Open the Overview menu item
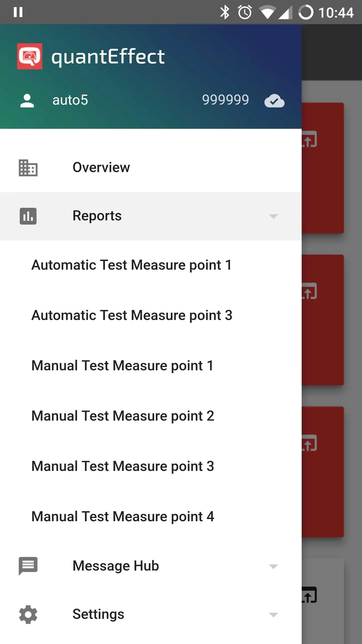 click(x=151, y=168)
